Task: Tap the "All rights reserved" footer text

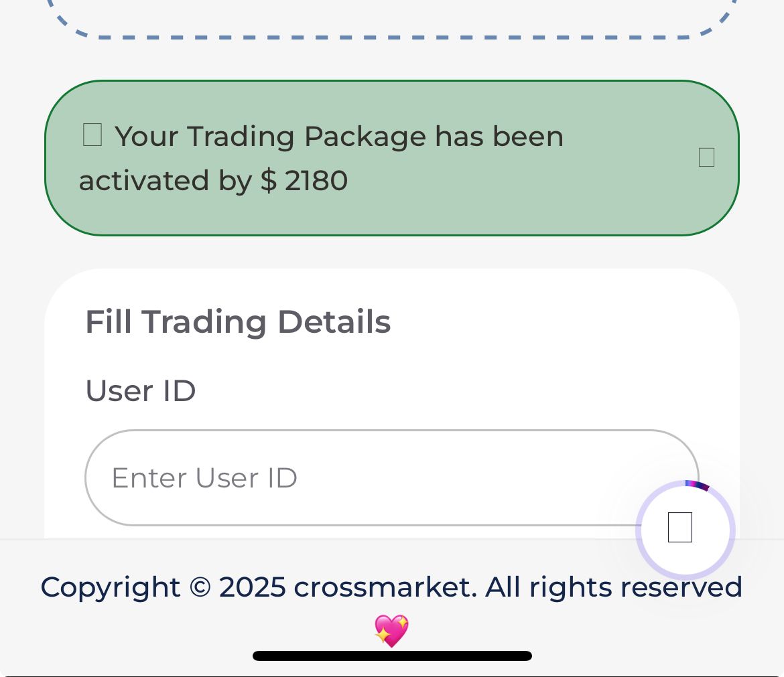Action: pyautogui.click(x=614, y=587)
